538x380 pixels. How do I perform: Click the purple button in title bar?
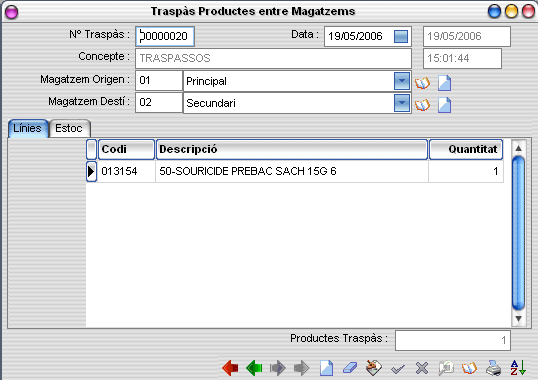tap(11, 12)
